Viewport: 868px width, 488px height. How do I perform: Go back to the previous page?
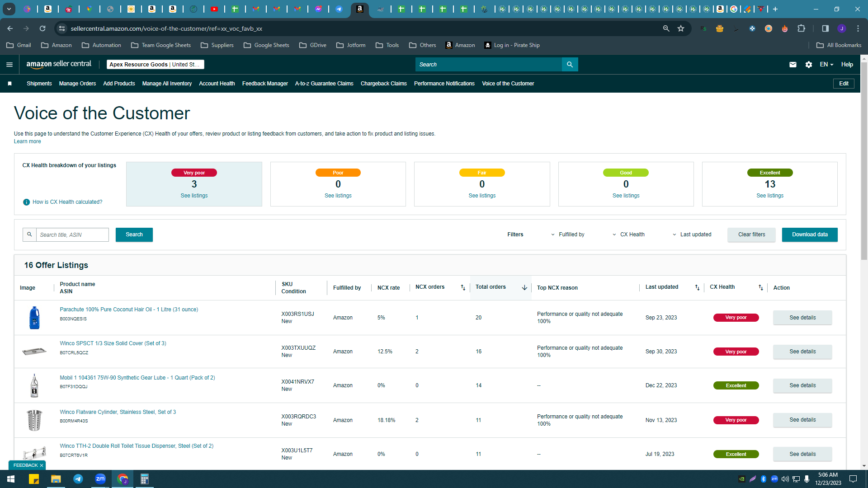point(10,28)
